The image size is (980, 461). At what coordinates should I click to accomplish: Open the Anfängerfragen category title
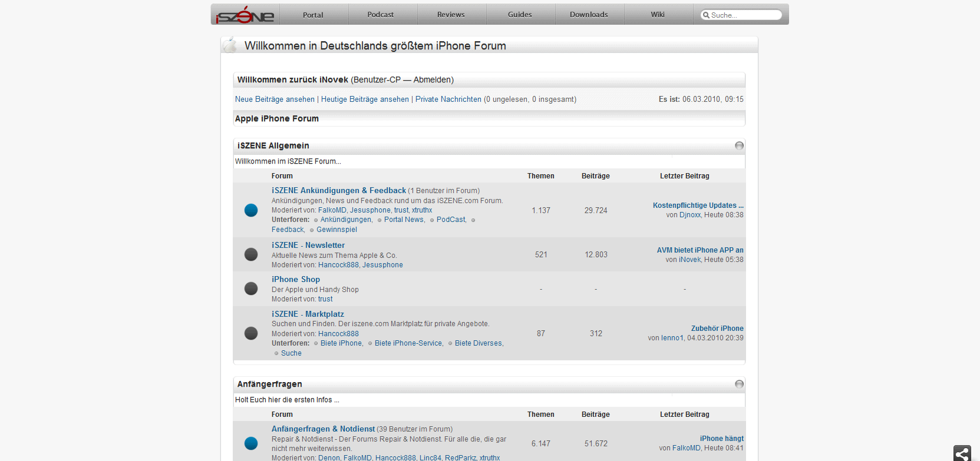269,384
